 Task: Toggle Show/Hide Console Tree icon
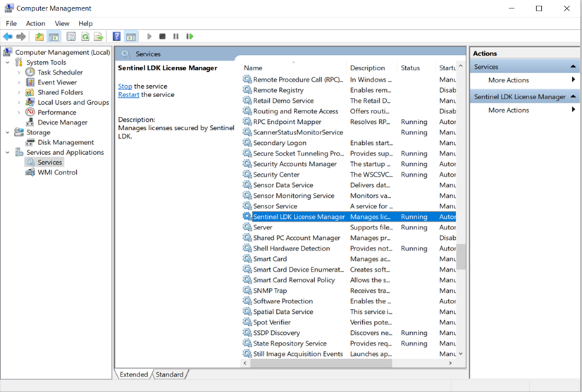tap(54, 37)
